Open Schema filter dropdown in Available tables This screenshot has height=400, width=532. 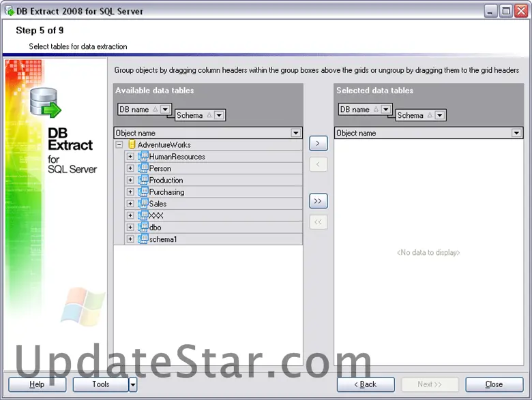pyautogui.click(x=219, y=115)
